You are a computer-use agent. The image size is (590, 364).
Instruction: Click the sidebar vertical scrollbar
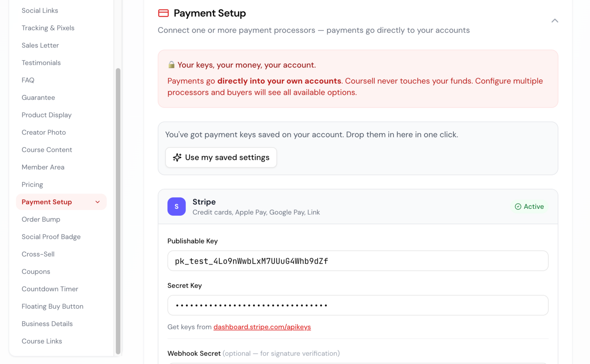[x=118, y=211]
